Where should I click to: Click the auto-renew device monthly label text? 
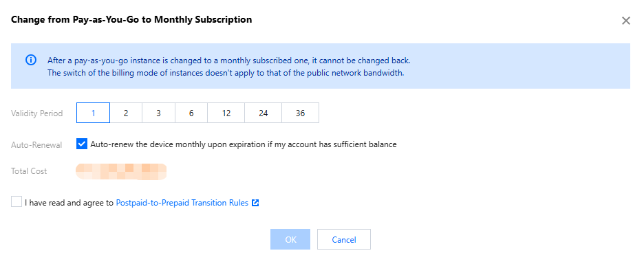(244, 144)
